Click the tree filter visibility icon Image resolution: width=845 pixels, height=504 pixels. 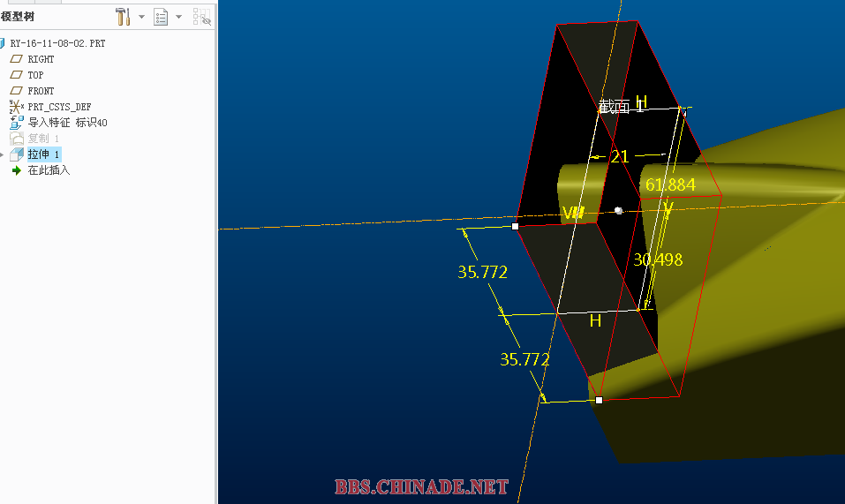point(202,18)
